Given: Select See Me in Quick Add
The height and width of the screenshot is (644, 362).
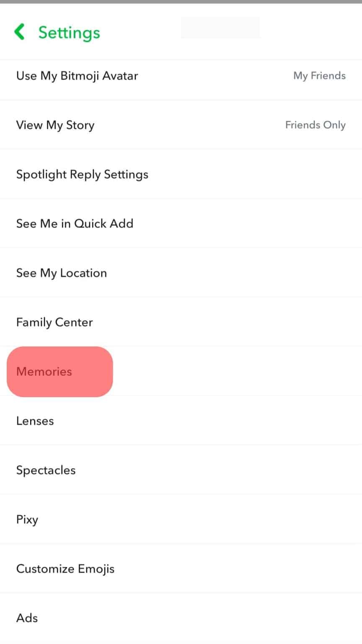Looking at the screenshot, I should click(x=75, y=223).
